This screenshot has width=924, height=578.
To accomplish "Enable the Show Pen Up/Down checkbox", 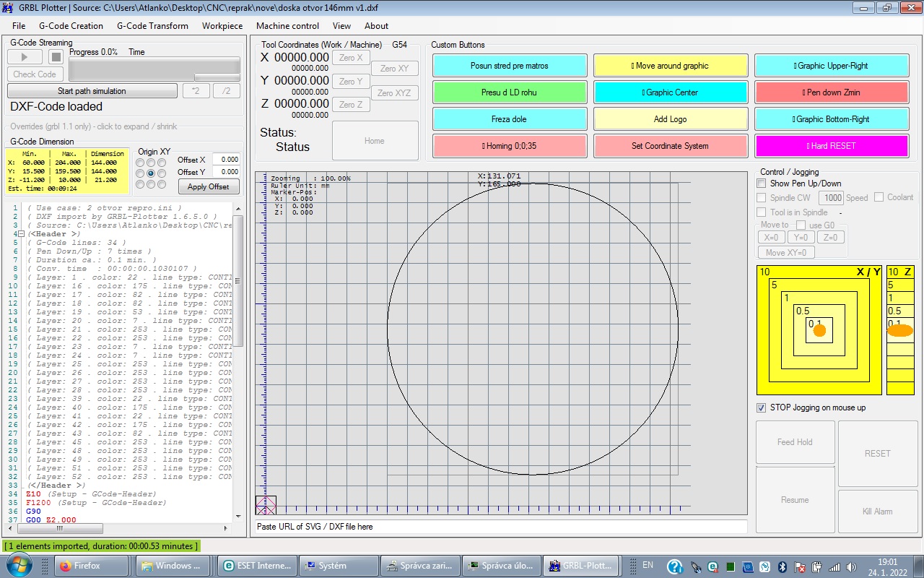I will tap(762, 184).
